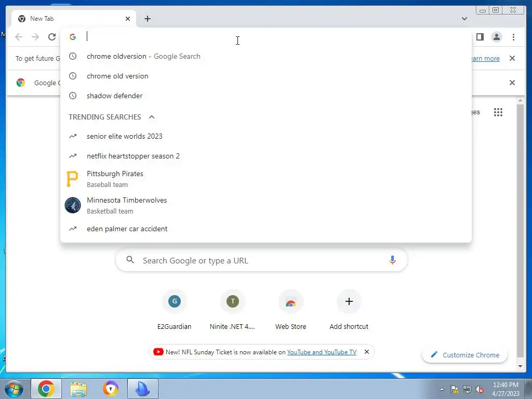Click the browser forward arrow

click(x=35, y=37)
